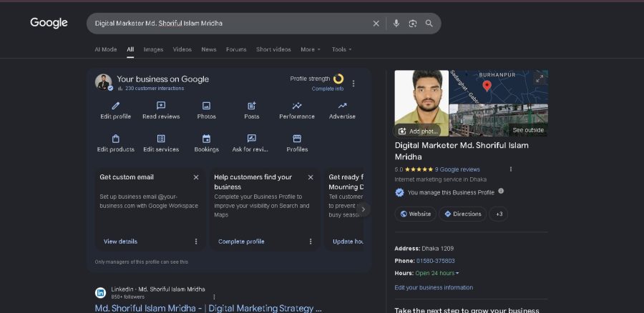Image resolution: width=644 pixels, height=313 pixels.
Task: Switch to the Videos tab
Action: [182, 49]
